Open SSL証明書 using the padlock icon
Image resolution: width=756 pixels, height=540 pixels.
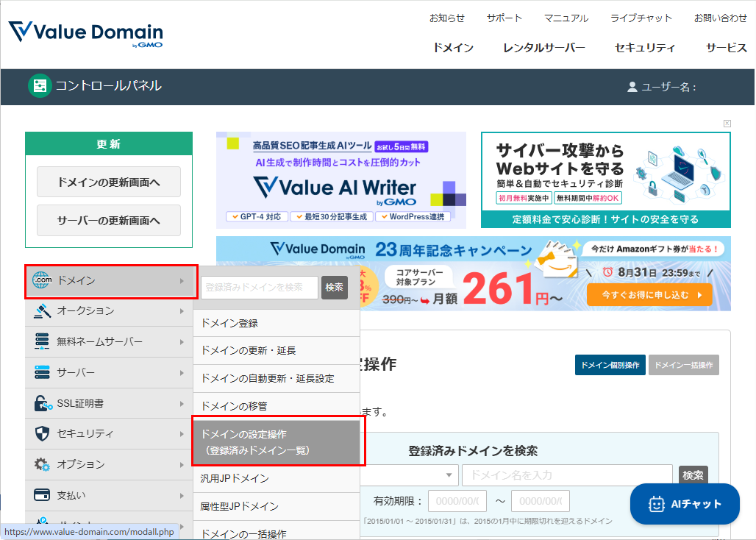tap(42, 403)
